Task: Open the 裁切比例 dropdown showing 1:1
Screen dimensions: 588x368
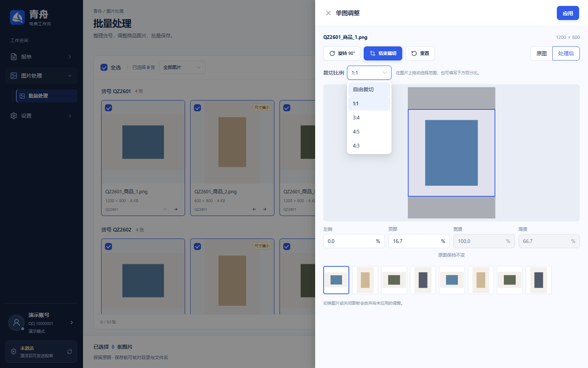Action: (x=369, y=73)
